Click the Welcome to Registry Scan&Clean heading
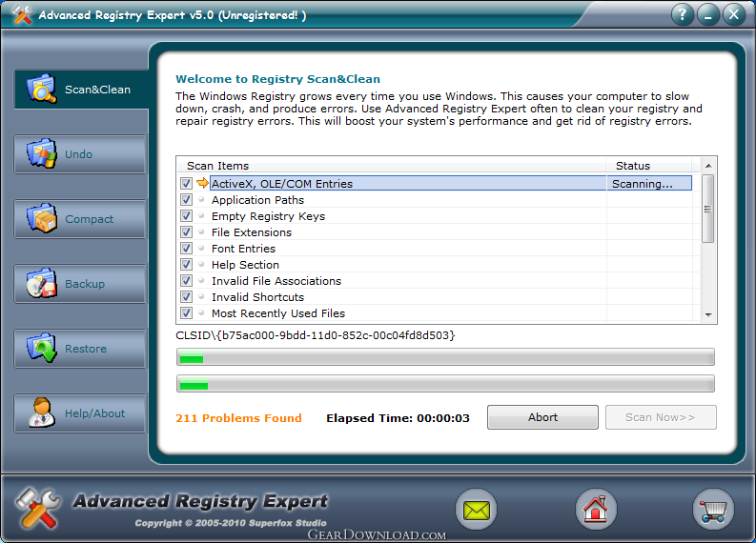The image size is (756, 543). click(x=277, y=79)
